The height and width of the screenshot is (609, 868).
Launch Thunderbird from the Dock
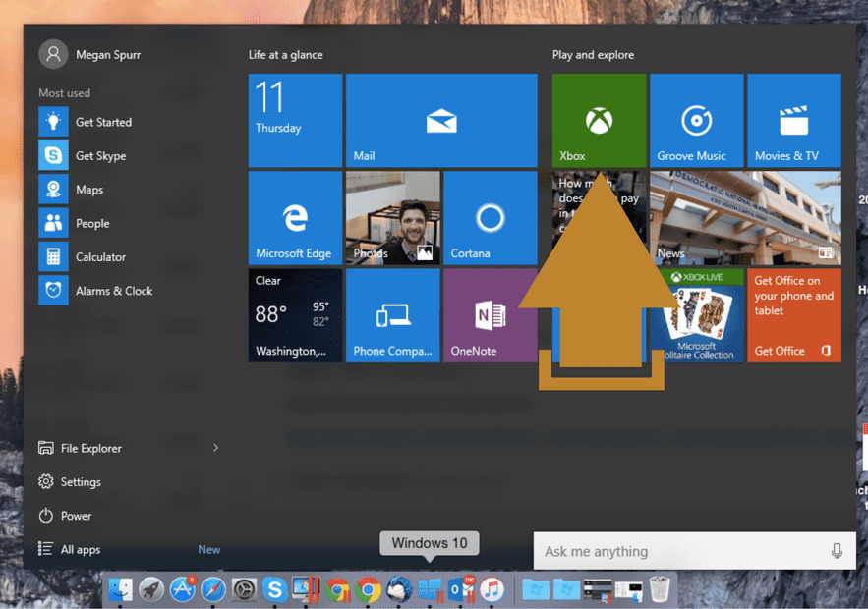(399, 589)
